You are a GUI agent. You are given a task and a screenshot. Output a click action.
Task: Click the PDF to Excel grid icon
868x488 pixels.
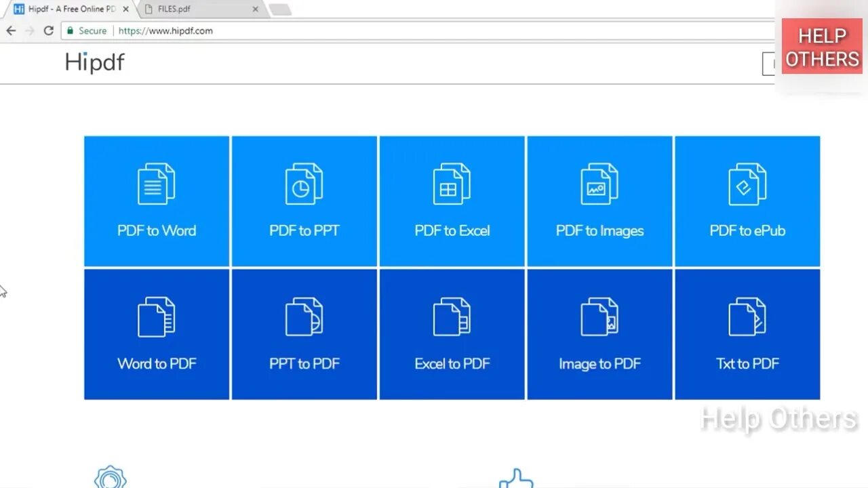click(x=452, y=184)
